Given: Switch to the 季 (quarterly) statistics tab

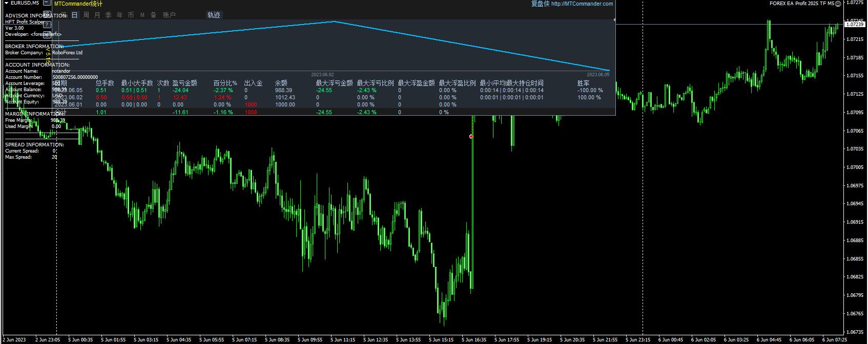Looking at the screenshot, I should point(109,15).
